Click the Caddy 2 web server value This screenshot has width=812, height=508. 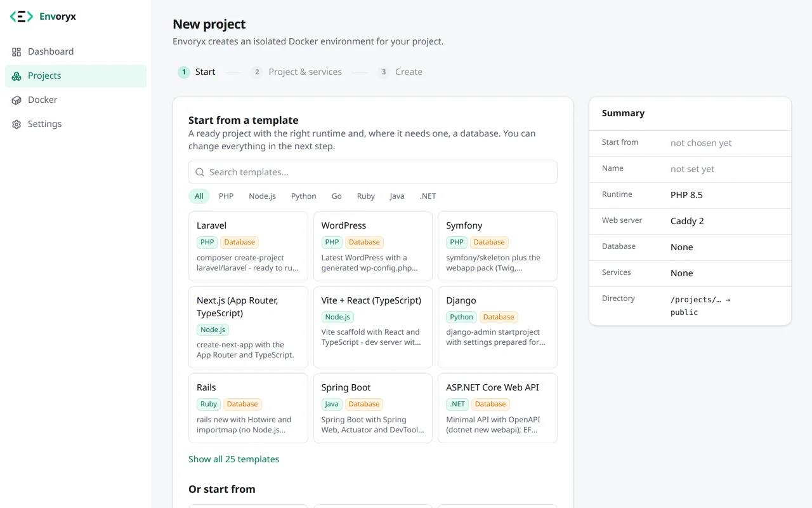click(687, 221)
